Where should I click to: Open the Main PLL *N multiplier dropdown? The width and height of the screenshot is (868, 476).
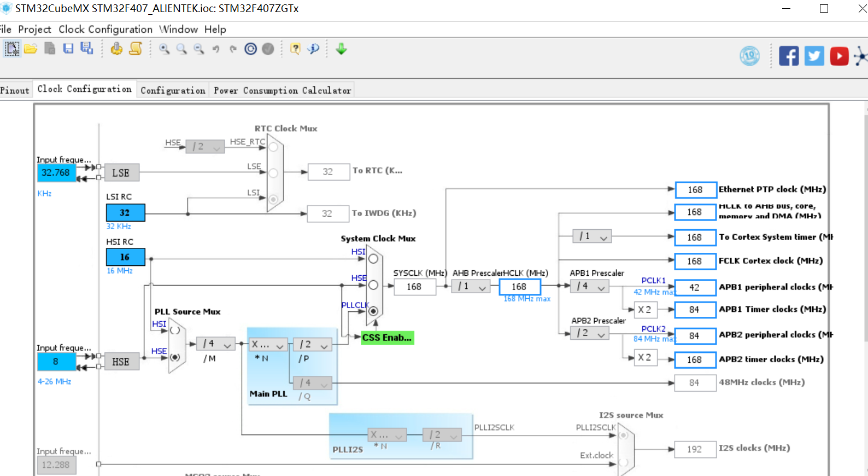pos(267,344)
